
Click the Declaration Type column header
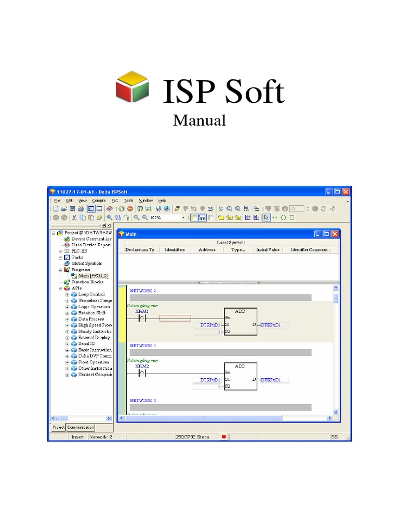pos(141,250)
